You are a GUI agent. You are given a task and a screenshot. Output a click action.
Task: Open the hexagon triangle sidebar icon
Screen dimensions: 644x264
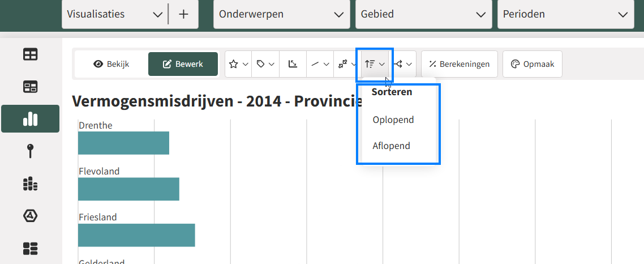[x=31, y=215]
